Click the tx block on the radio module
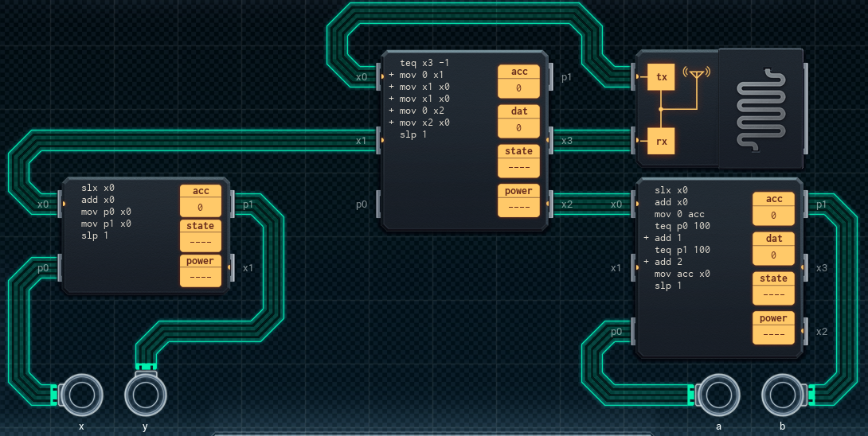 tap(660, 76)
